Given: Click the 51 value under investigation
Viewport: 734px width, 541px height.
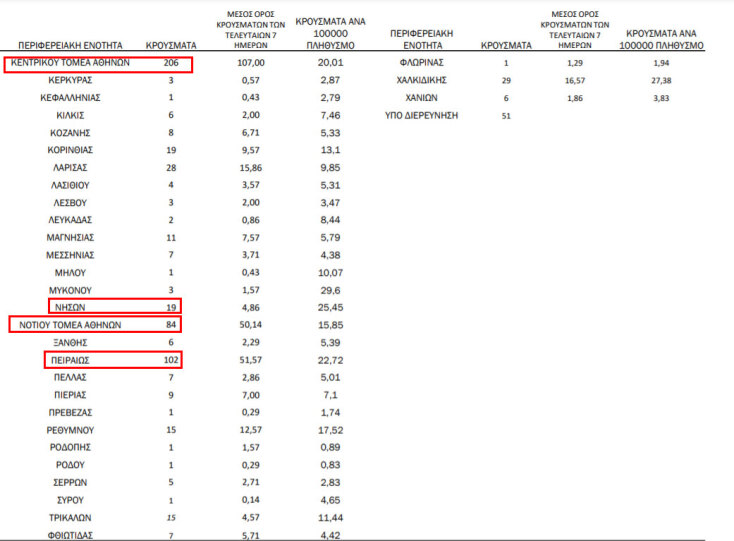Looking at the screenshot, I should tap(504, 116).
